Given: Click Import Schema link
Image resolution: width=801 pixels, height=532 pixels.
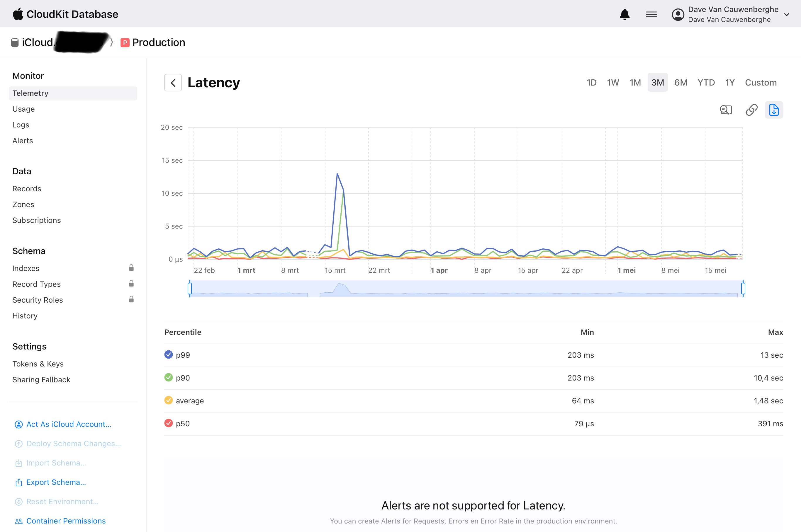Looking at the screenshot, I should [x=56, y=463].
